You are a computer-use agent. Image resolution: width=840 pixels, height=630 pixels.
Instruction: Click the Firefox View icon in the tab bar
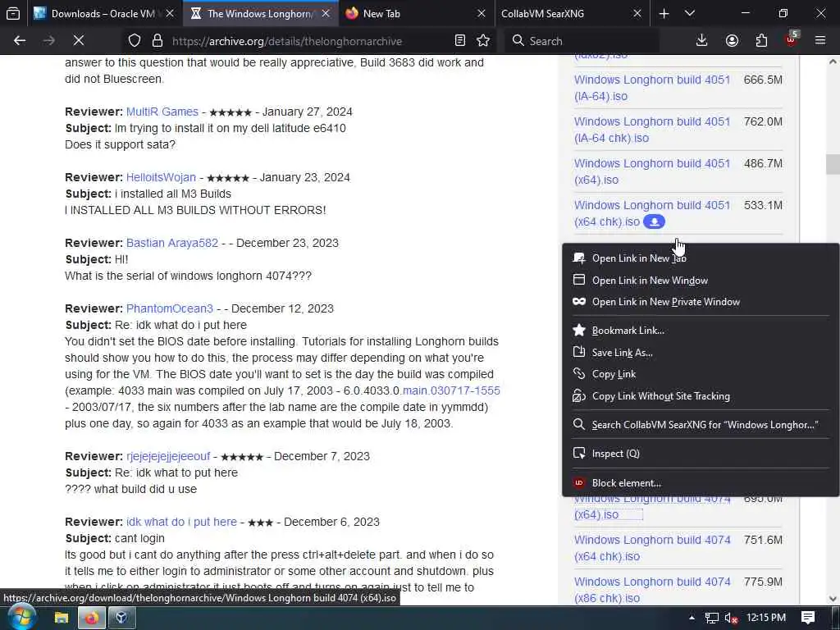tap(13, 13)
